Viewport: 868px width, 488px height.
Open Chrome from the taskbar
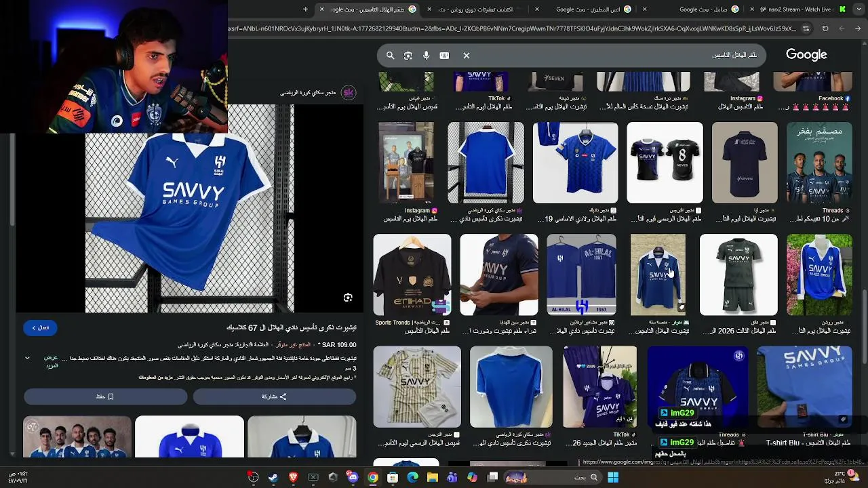pos(373,477)
